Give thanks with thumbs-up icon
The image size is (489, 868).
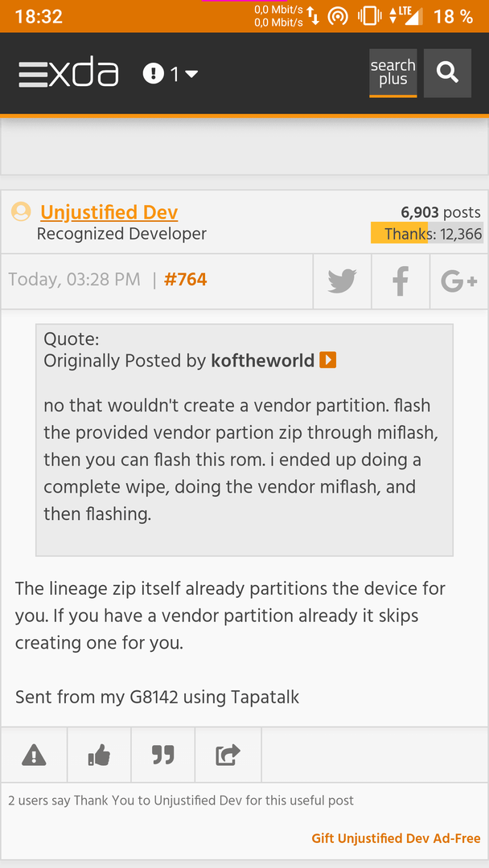coord(99,755)
